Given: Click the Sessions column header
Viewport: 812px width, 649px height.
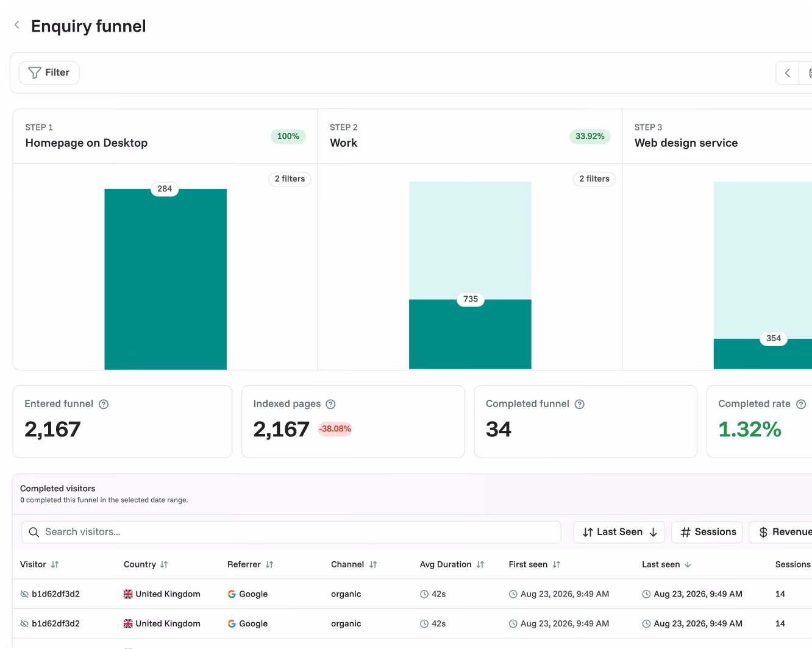Looking at the screenshot, I should tap(792, 565).
